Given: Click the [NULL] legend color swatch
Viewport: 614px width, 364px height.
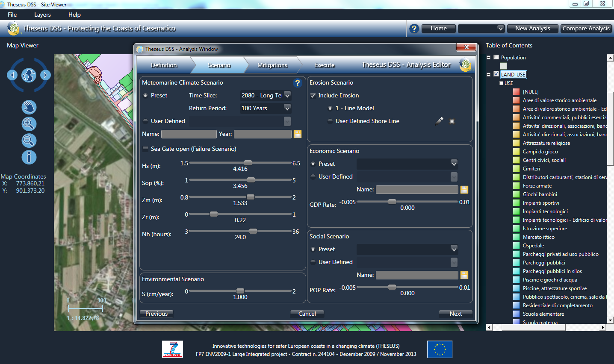Looking at the screenshot, I should click(516, 92).
